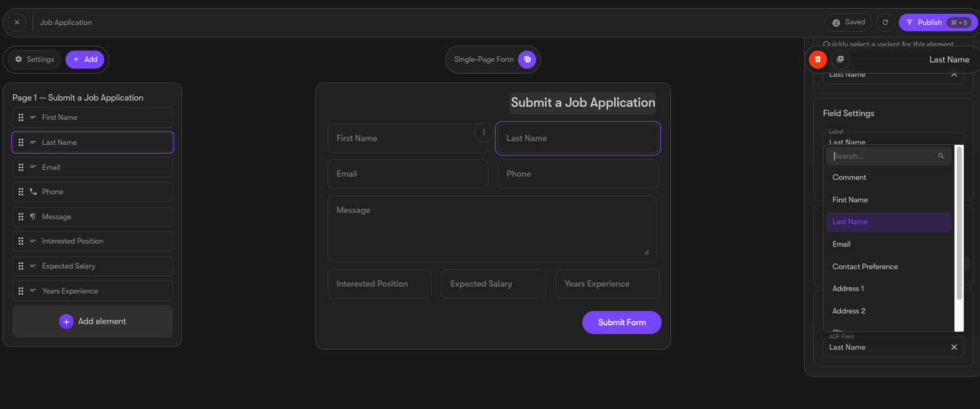The width and height of the screenshot is (980, 409).
Task: Click the duplicate element icon beside trash
Action: 840,59
